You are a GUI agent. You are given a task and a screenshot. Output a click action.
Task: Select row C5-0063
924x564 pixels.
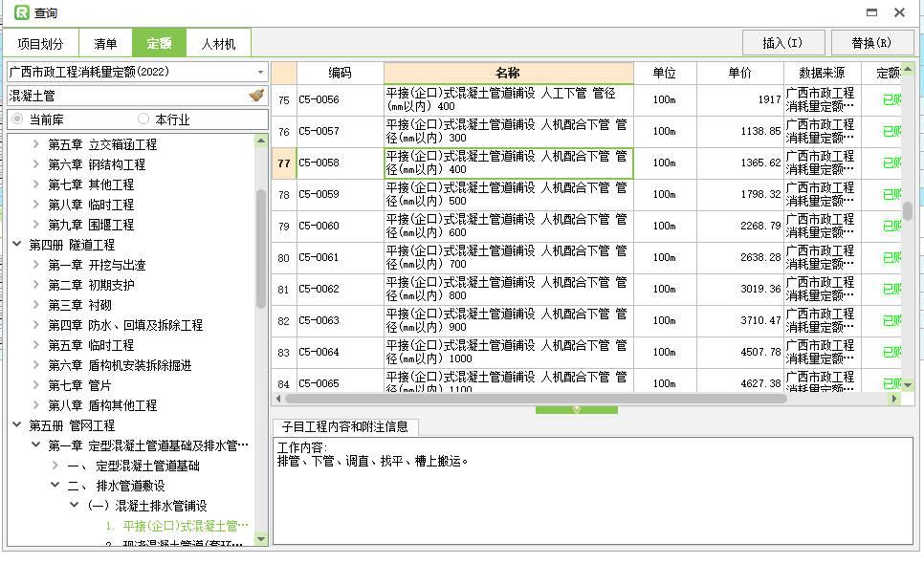[x=586, y=320]
